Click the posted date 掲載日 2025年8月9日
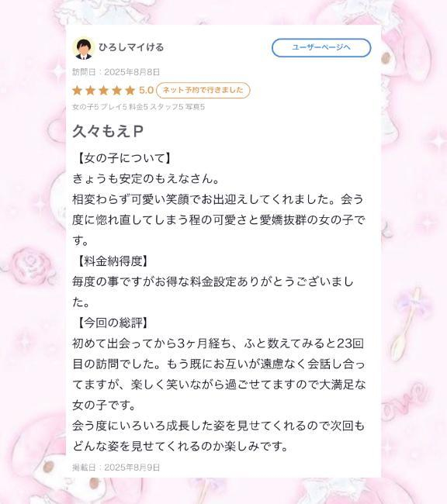The width and height of the screenshot is (447, 504). (116, 468)
